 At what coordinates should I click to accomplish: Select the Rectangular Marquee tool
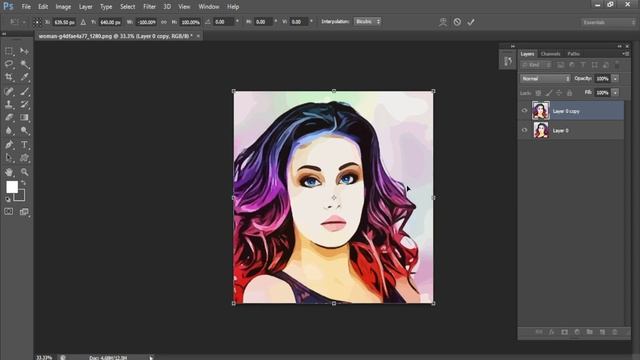tap(9, 51)
